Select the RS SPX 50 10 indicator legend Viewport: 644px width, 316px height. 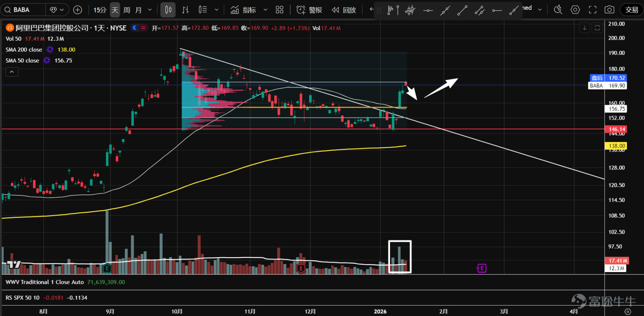point(23,298)
